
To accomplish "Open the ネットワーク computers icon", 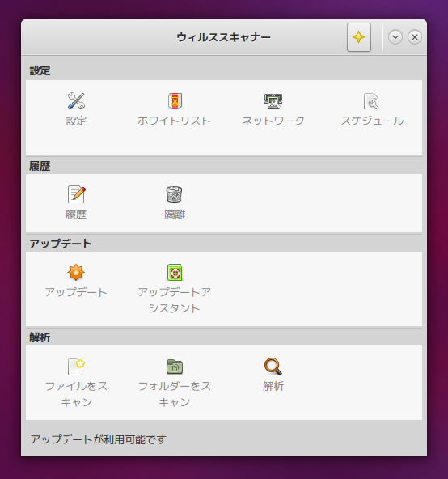I will [x=273, y=101].
